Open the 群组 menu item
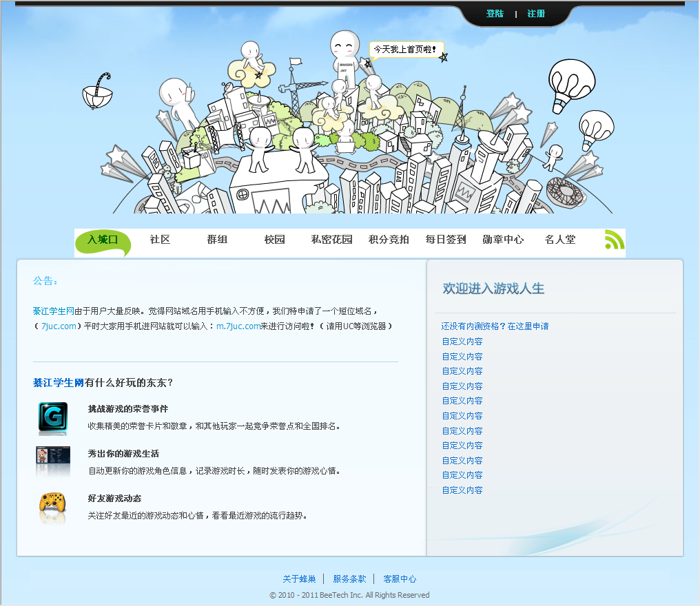The width and height of the screenshot is (700, 606). tap(217, 240)
